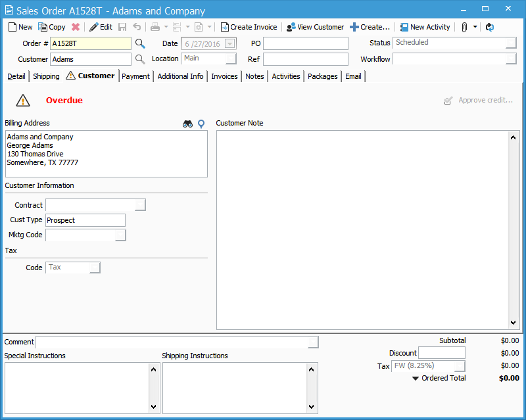Screen dimensions: 526x420
Task: Click the Discount input field
Action: point(442,353)
